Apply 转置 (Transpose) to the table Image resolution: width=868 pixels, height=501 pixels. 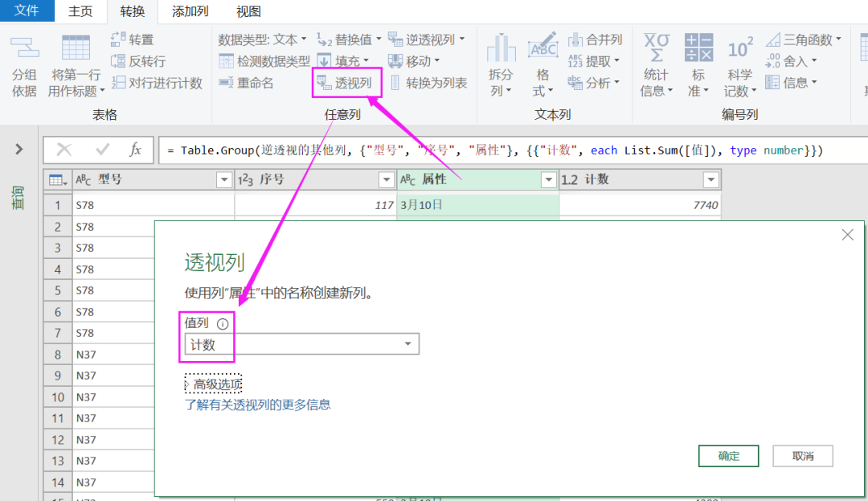pyautogui.click(x=133, y=39)
